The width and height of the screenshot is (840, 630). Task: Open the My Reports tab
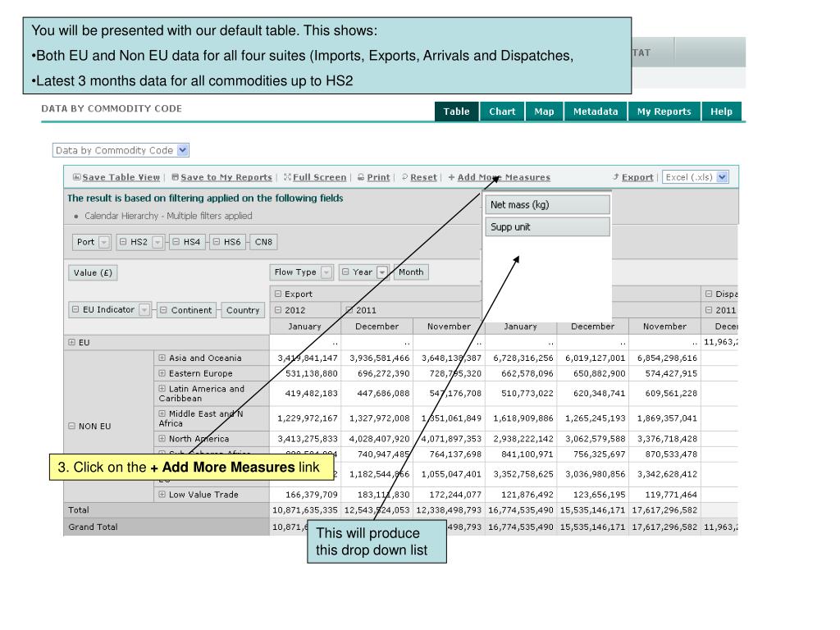(664, 112)
